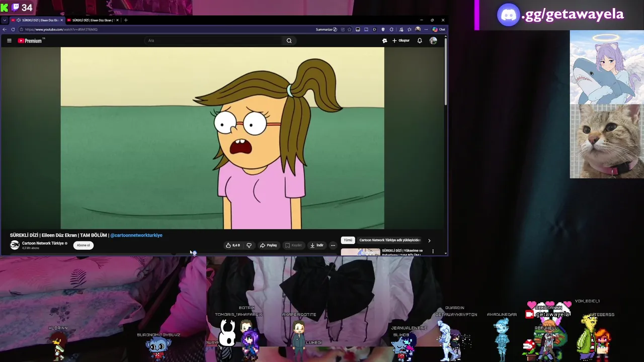Open the sparkle icon left of Oluştur
This screenshot has width=644, height=362.
coord(384,41)
